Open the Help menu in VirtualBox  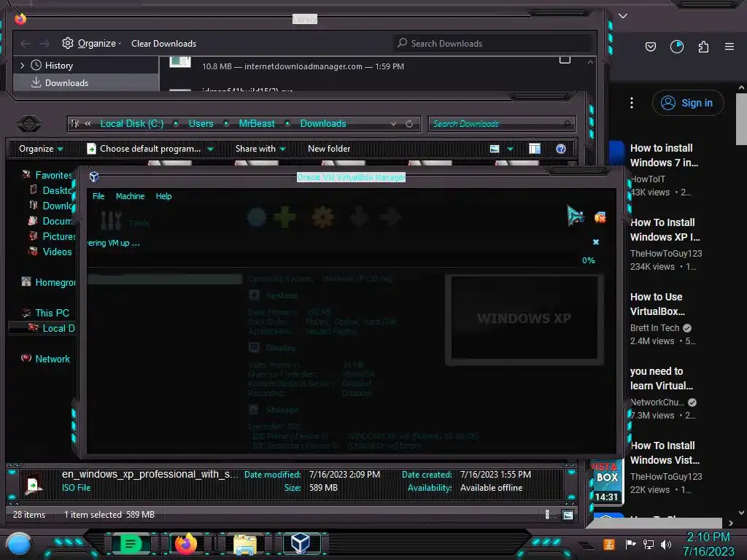(163, 196)
